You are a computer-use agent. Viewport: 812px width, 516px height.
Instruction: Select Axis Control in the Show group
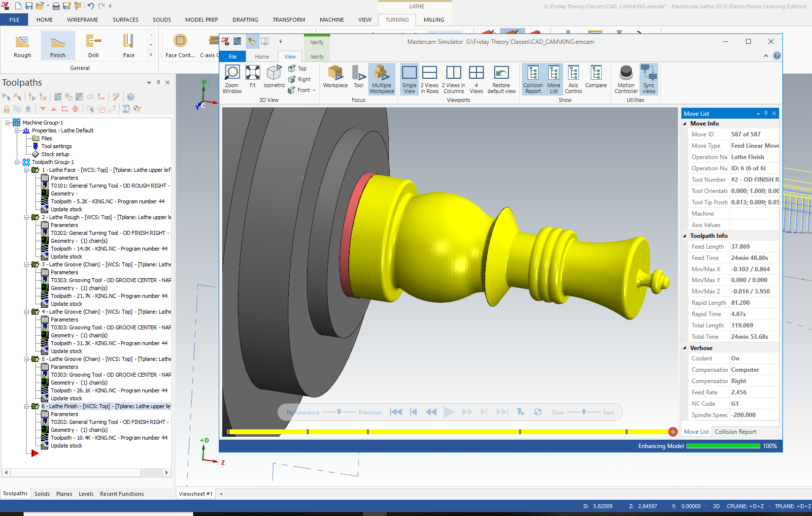point(573,79)
